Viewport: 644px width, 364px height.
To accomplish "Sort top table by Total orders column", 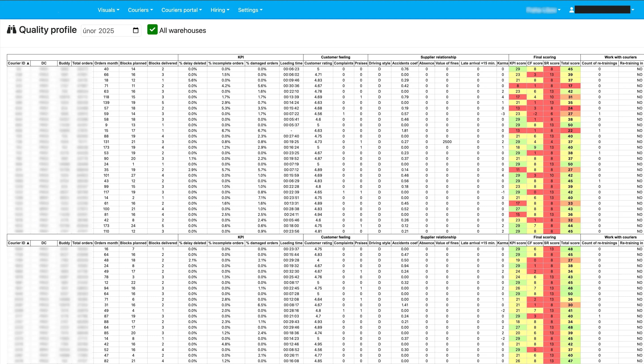I will [82, 63].
